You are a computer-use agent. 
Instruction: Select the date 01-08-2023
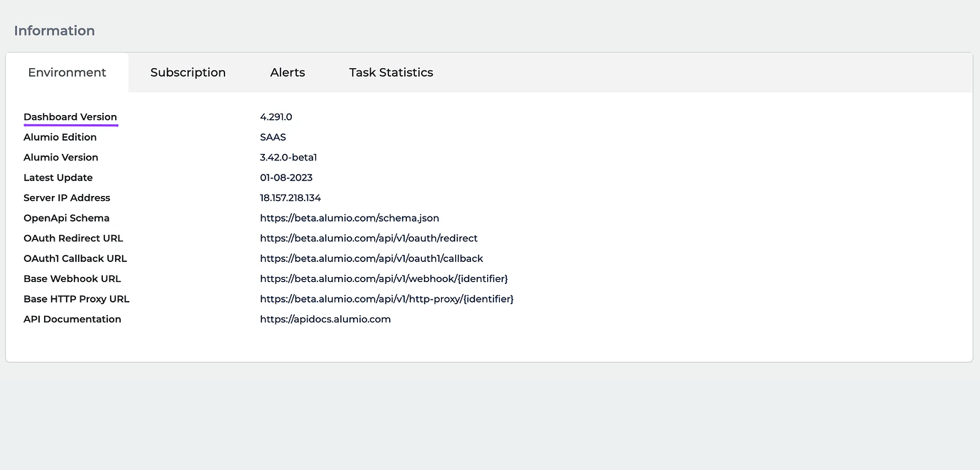[286, 177]
